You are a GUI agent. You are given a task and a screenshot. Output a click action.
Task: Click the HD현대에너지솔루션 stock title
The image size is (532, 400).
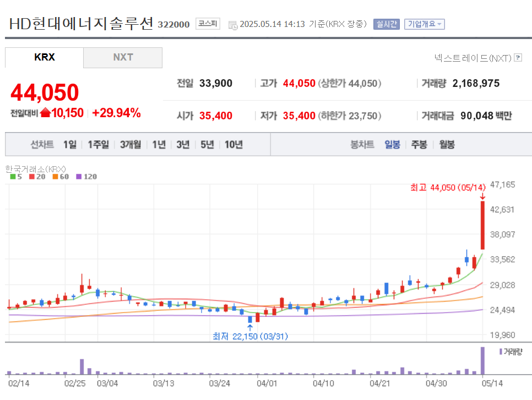[81, 24]
